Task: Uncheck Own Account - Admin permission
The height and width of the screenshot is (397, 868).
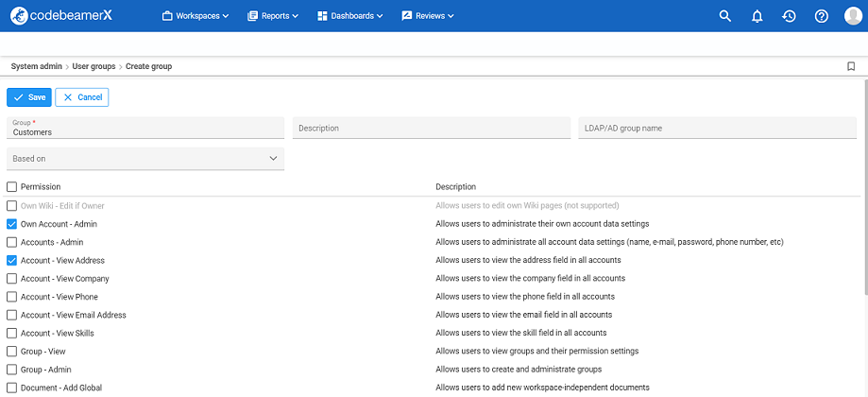Action: (12, 224)
